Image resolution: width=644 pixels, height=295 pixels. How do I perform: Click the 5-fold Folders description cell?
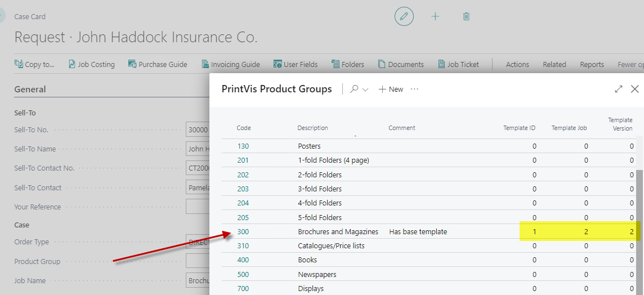[320, 217]
